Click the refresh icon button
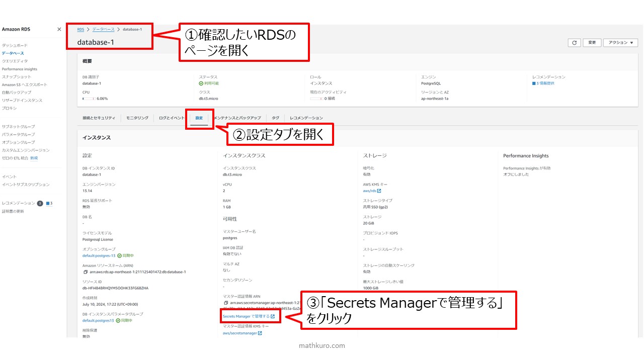Screen dimensions: 644x362 [x=574, y=43]
